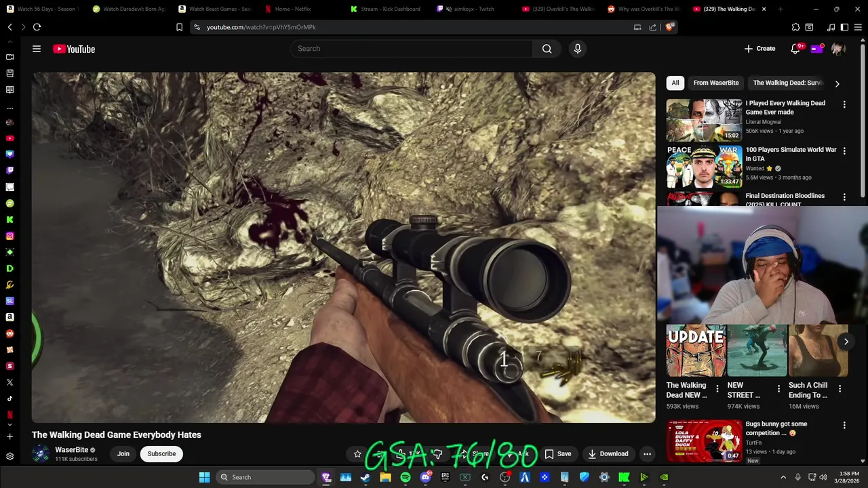Open Brave Shields icon in address bar

tap(669, 27)
